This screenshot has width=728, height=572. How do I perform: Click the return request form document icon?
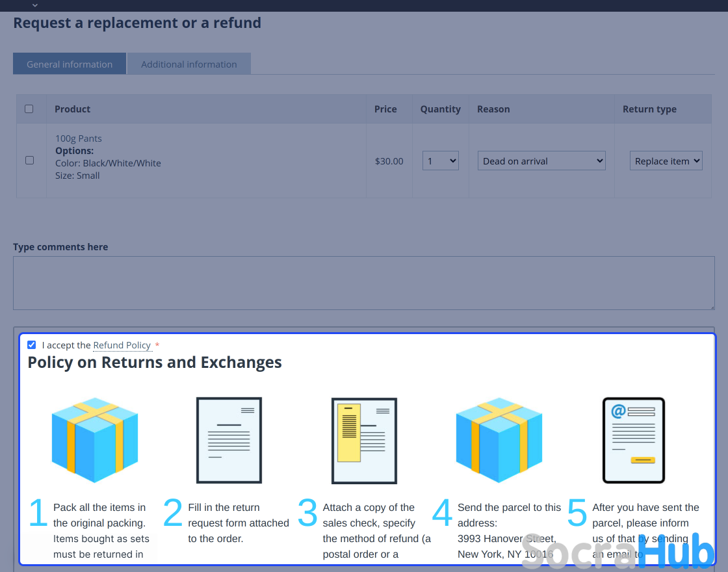[x=229, y=440]
